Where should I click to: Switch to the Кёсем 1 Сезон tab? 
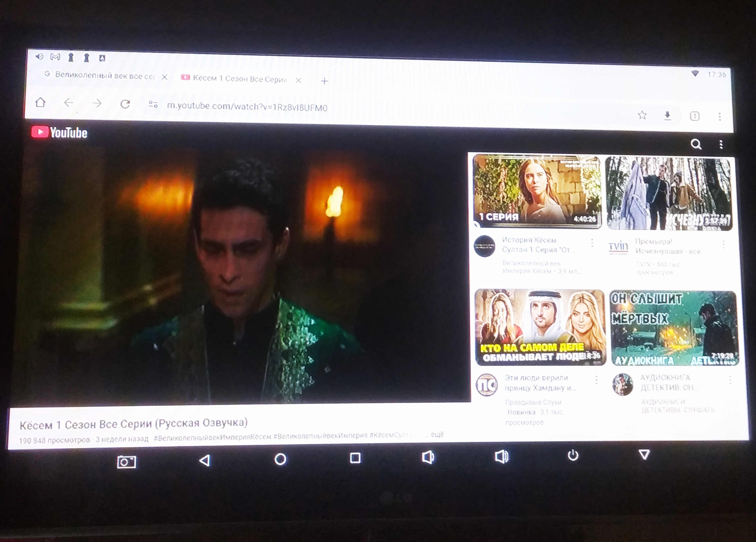[x=234, y=79]
